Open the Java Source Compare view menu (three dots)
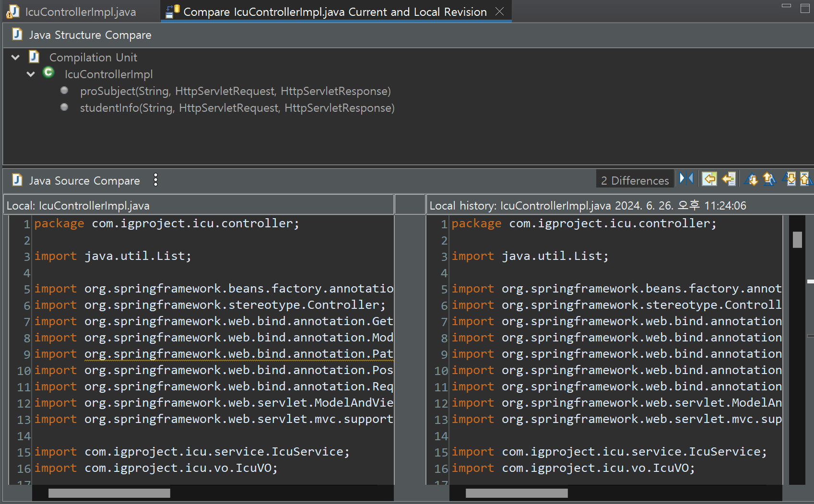This screenshot has height=504, width=814. (155, 180)
